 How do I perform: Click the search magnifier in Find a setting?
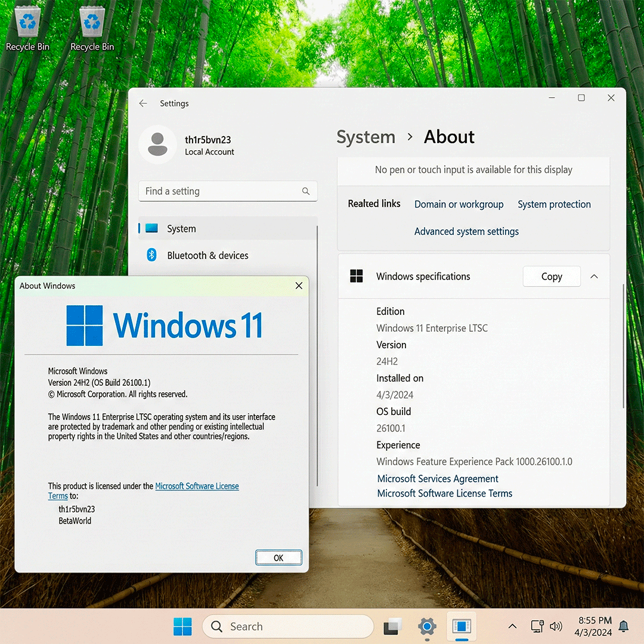305,191
